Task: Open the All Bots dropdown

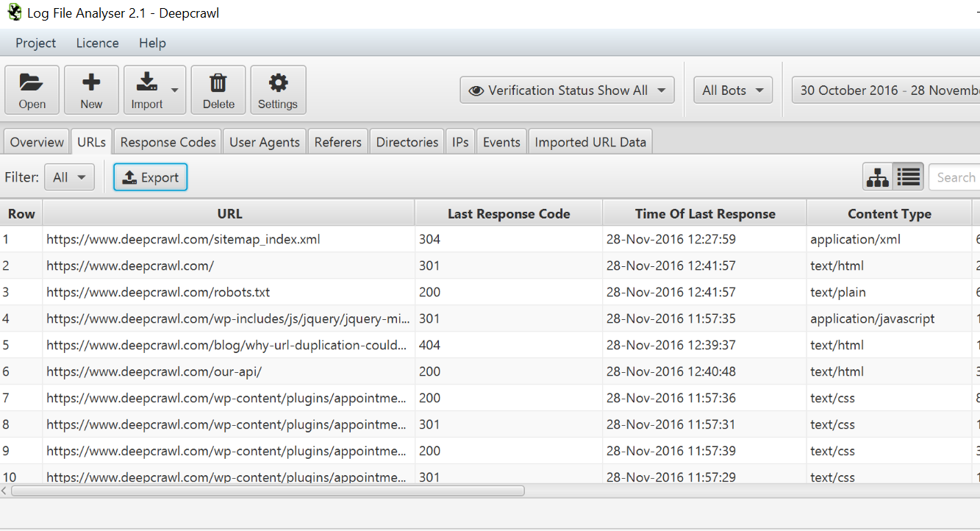Action: [733, 90]
